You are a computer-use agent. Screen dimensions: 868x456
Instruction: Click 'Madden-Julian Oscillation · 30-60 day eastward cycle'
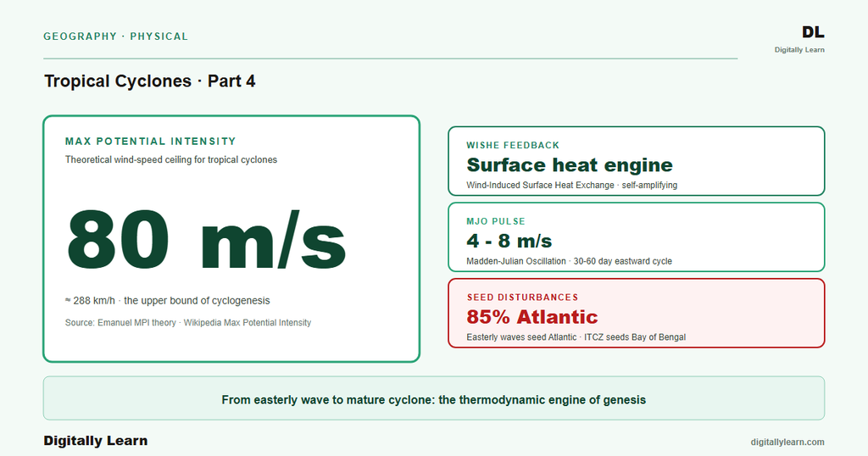(569, 261)
